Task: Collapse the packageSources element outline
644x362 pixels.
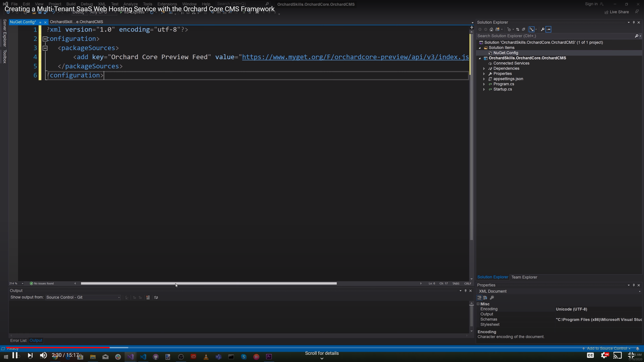Action: (x=45, y=48)
